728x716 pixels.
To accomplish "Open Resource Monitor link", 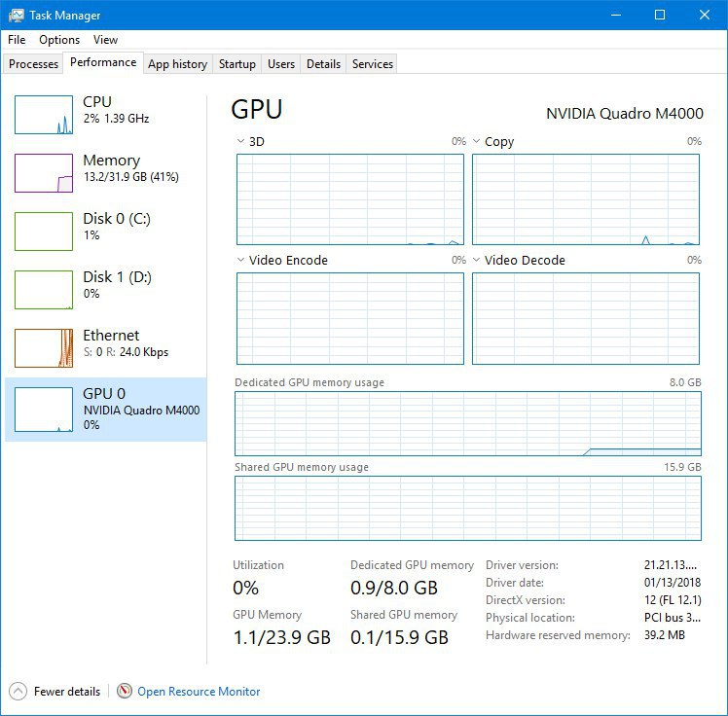I will 199,692.
